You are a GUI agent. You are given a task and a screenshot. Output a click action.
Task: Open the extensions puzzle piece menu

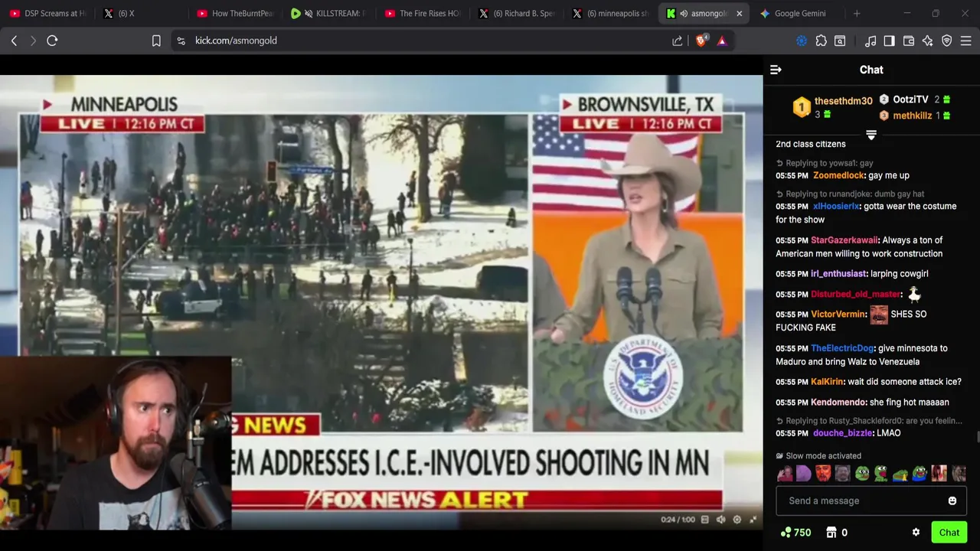point(821,41)
